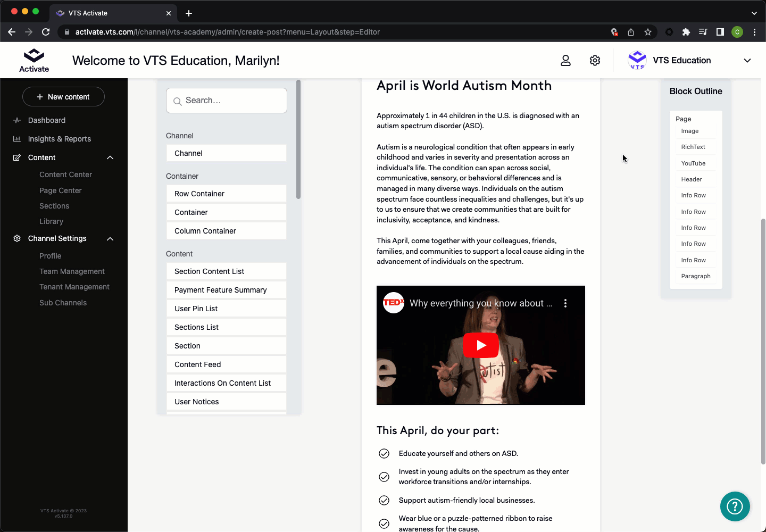This screenshot has width=766, height=532.
Task: Reload the page in the browser
Action: coord(46,32)
